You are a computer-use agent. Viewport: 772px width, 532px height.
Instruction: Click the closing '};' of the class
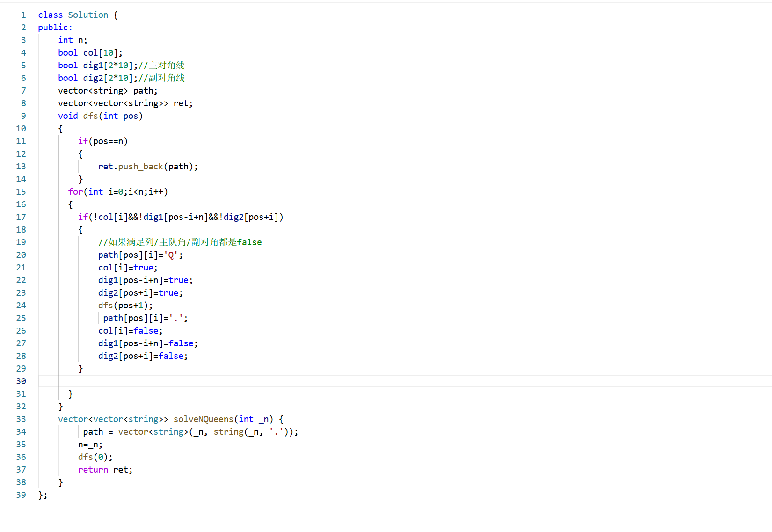click(43, 495)
